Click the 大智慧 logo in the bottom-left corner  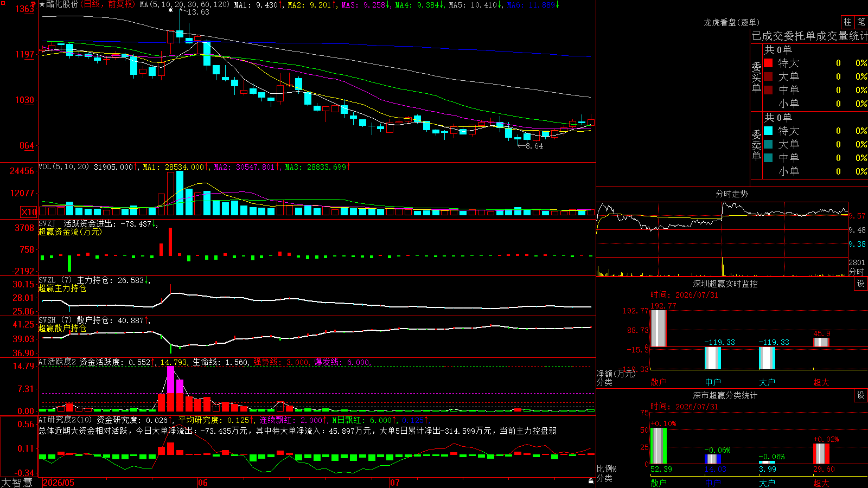tap(17, 482)
